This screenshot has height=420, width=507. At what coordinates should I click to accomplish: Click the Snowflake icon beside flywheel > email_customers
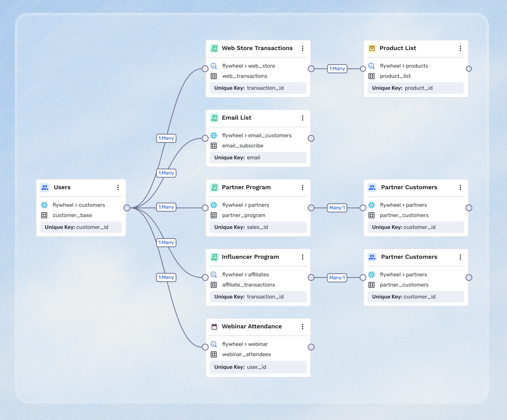pyautogui.click(x=214, y=135)
